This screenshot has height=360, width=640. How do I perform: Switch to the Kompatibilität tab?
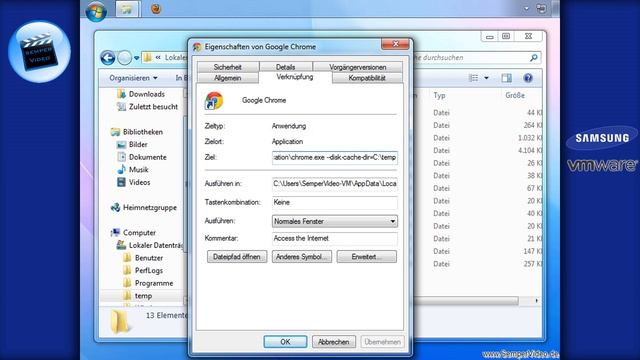pyautogui.click(x=367, y=78)
